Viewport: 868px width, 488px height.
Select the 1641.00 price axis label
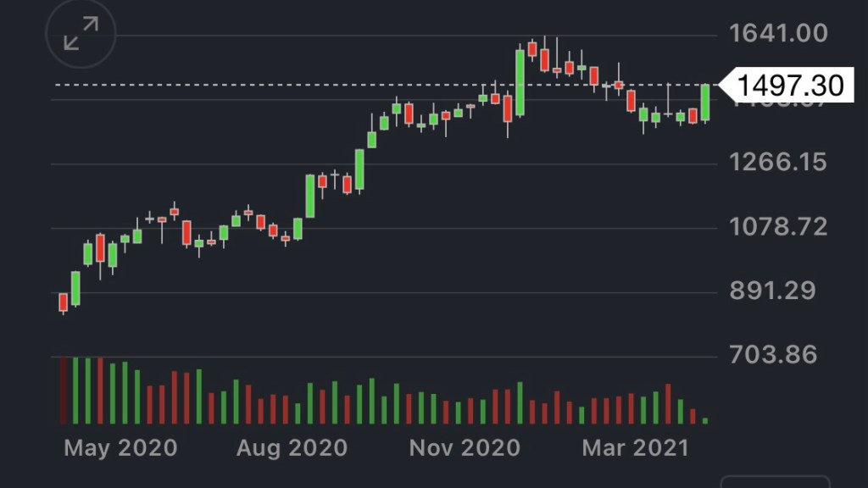pyautogui.click(x=778, y=34)
